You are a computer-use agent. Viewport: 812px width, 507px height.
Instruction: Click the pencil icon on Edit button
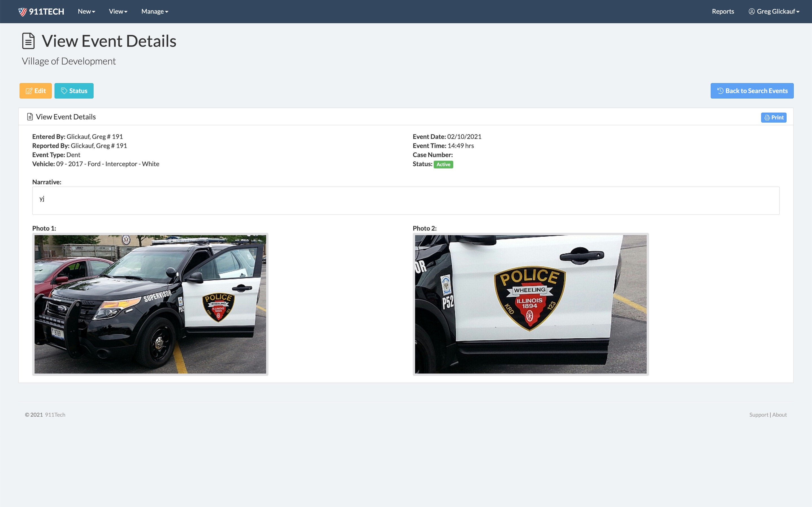coord(29,91)
